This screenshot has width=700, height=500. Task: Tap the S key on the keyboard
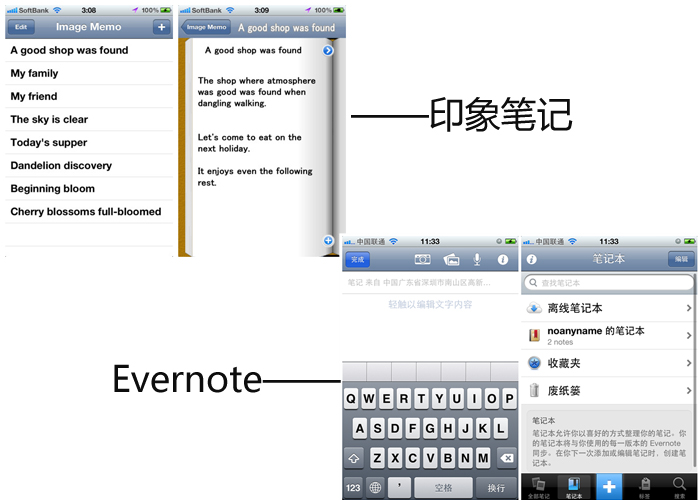coord(378,429)
